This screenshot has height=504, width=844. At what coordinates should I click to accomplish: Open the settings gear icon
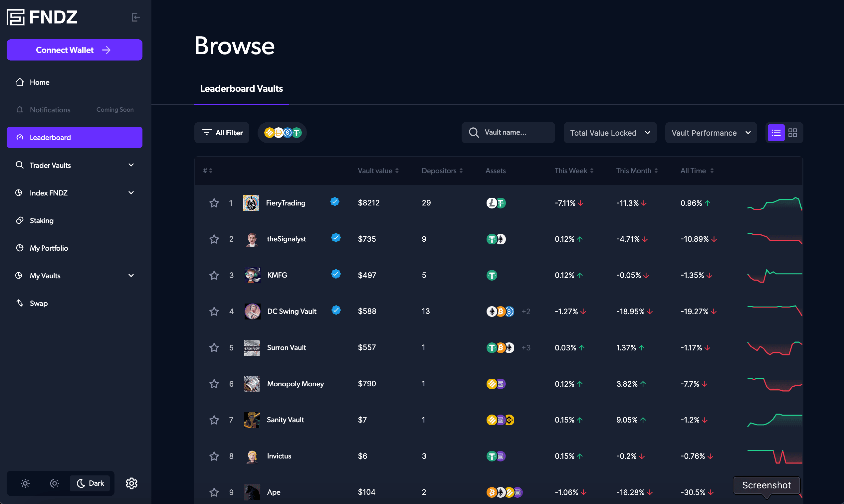point(131,483)
